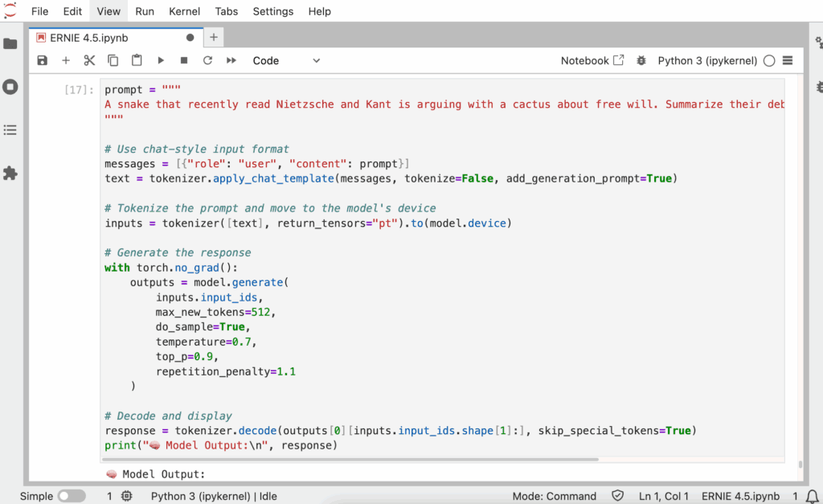The height and width of the screenshot is (504, 823).
Task: Click the 'max_new_tokens=512,' line
Action: pyautogui.click(x=215, y=313)
